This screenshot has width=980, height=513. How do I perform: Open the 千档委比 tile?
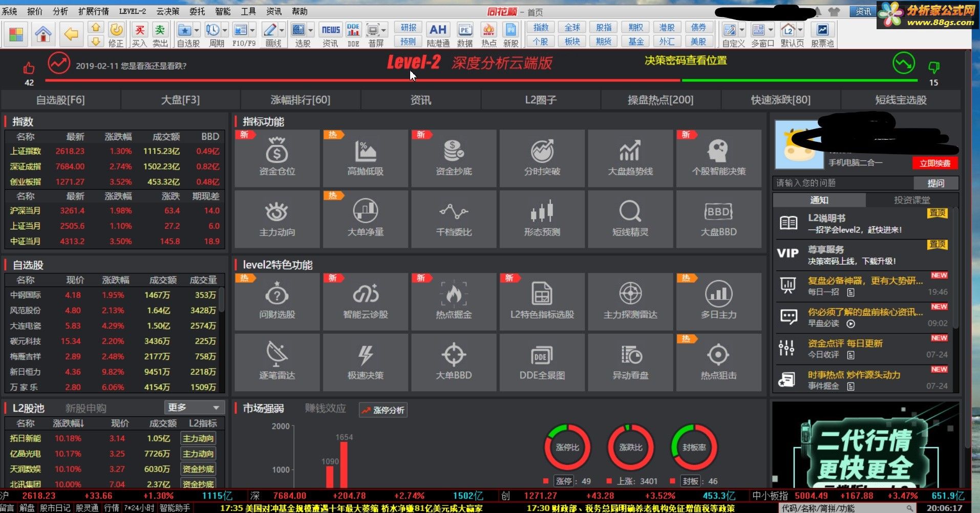coord(454,219)
